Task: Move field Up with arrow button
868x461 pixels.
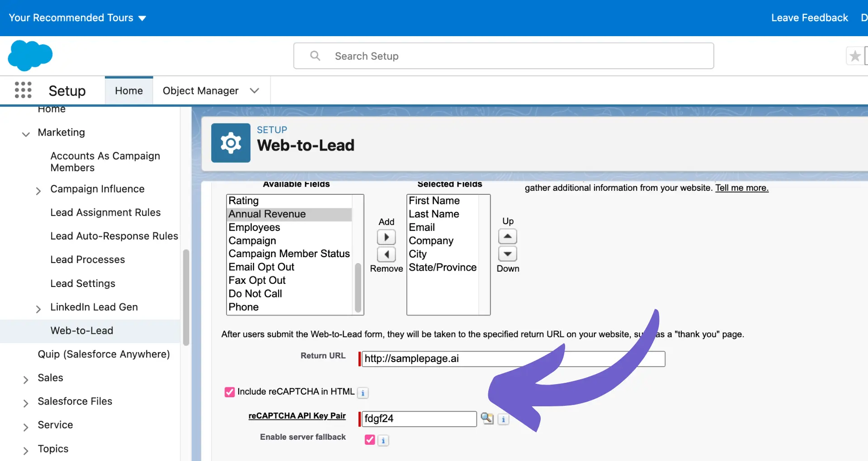Action: [x=508, y=236]
